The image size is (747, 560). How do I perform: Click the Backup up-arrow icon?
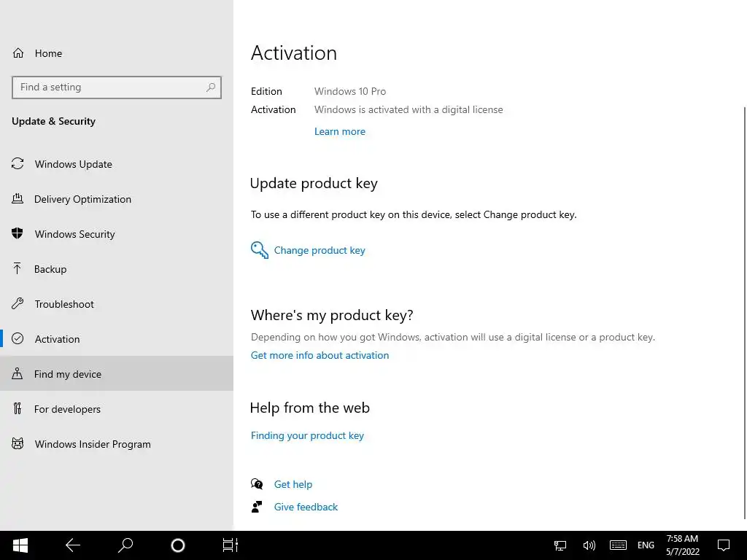pyautogui.click(x=18, y=268)
